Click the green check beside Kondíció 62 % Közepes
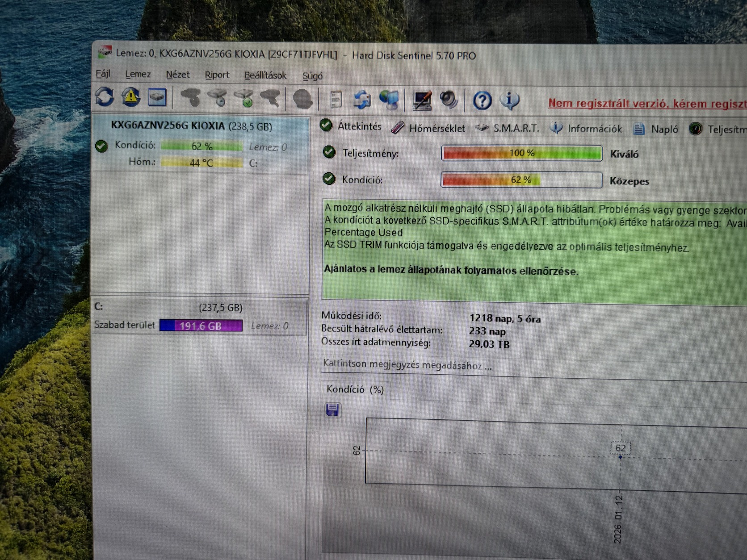The image size is (747, 560). (329, 179)
